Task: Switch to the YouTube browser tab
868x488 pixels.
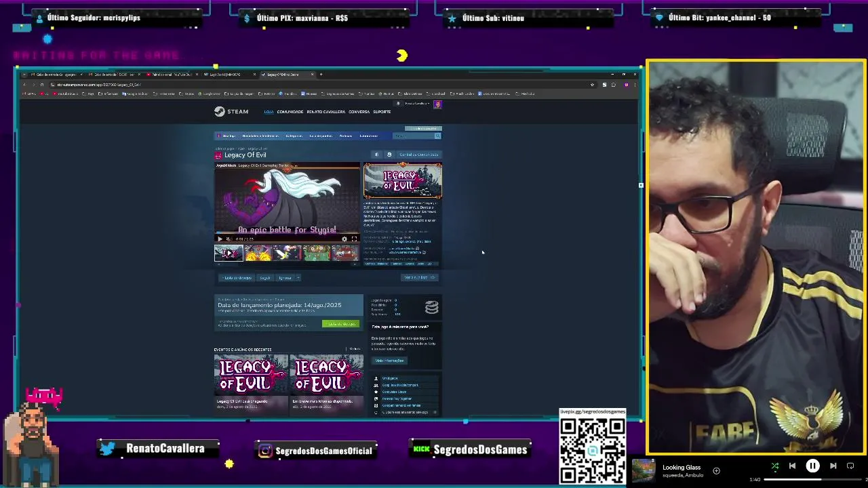Action: tap(172, 75)
